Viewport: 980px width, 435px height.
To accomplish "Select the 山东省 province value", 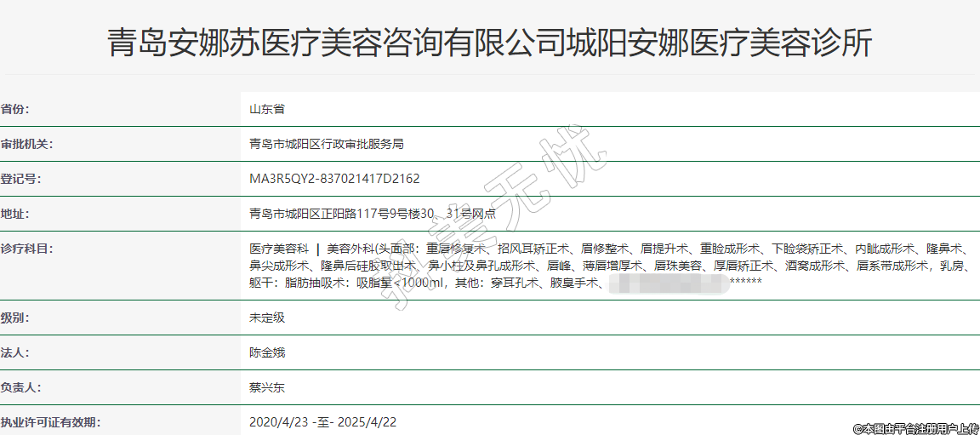I will 266,109.
